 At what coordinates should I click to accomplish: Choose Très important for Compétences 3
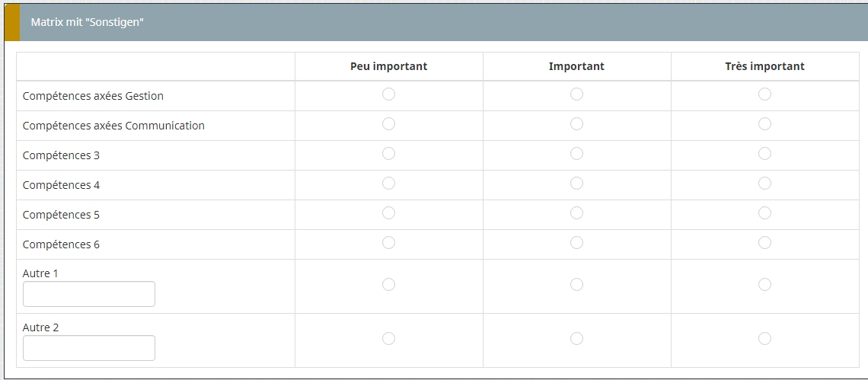(x=764, y=154)
